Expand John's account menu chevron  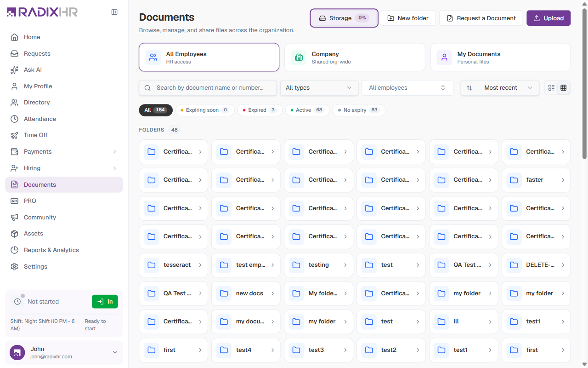(115, 352)
